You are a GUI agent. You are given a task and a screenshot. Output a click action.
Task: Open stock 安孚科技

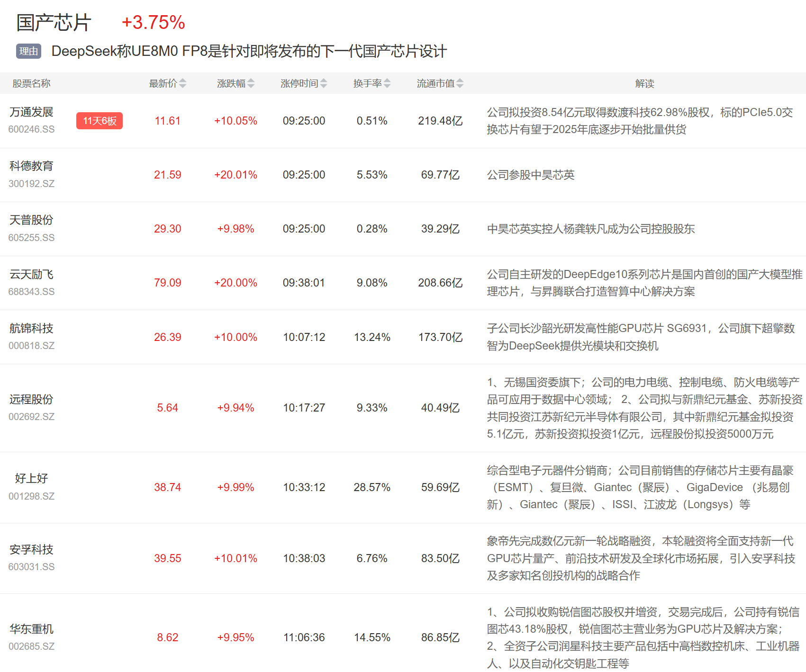tap(31, 550)
